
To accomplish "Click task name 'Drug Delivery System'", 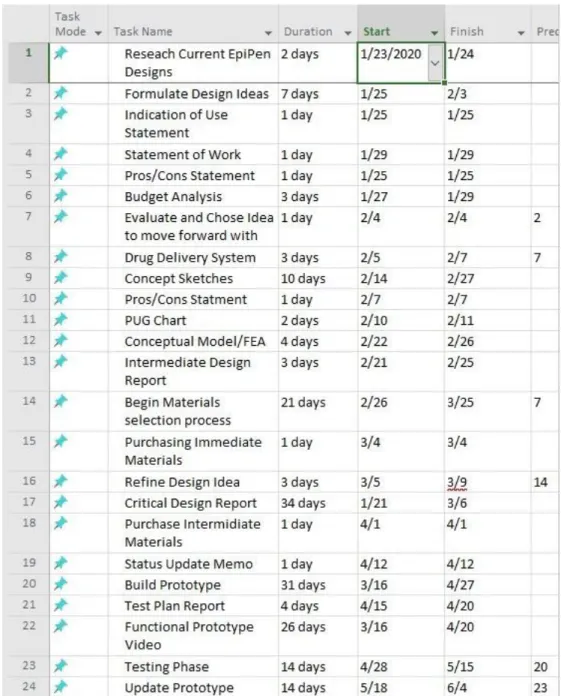I will pos(190,257).
